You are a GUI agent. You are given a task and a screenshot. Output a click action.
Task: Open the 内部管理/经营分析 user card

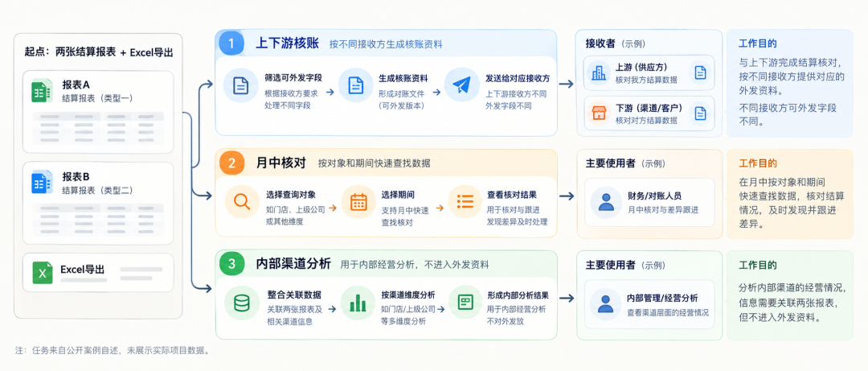tap(649, 304)
